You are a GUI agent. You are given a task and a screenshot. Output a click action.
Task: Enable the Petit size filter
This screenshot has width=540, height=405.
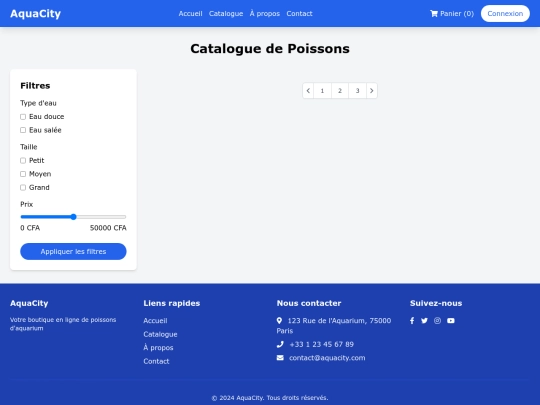click(23, 160)
